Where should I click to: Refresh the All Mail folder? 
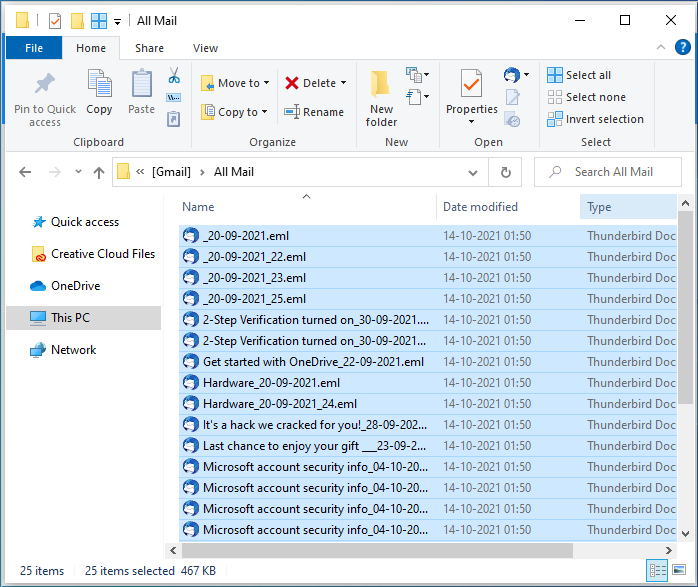click(506, 172)
